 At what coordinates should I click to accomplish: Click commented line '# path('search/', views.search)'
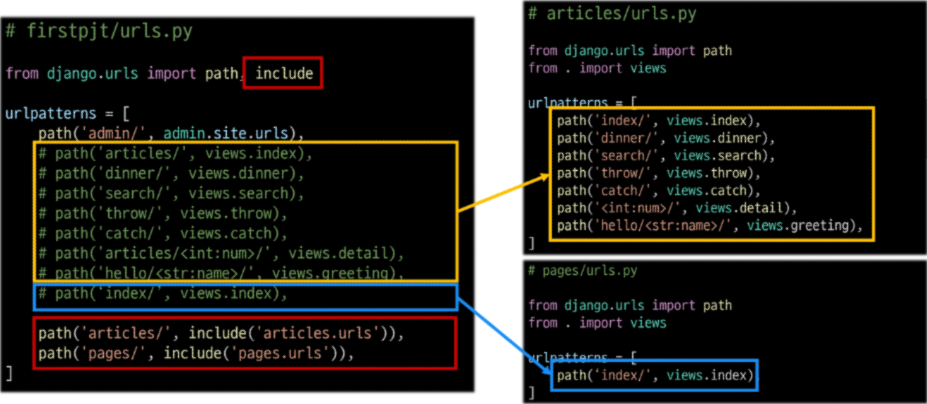(x=171, y=193)
